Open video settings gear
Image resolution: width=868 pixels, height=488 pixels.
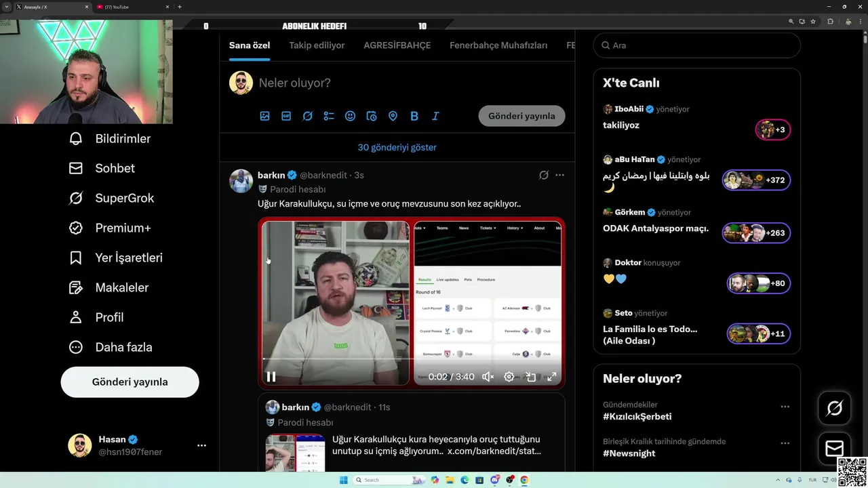509,377
